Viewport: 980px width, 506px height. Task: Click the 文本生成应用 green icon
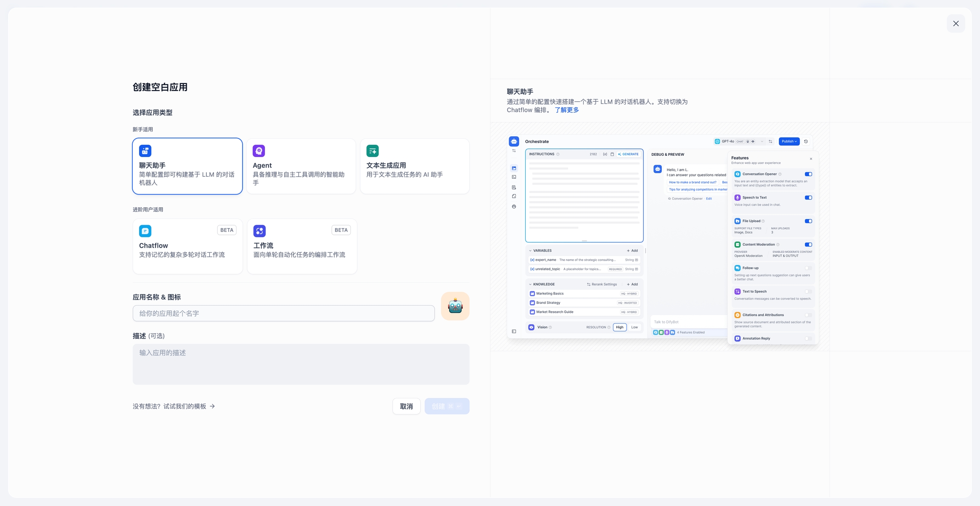point(372,151)
